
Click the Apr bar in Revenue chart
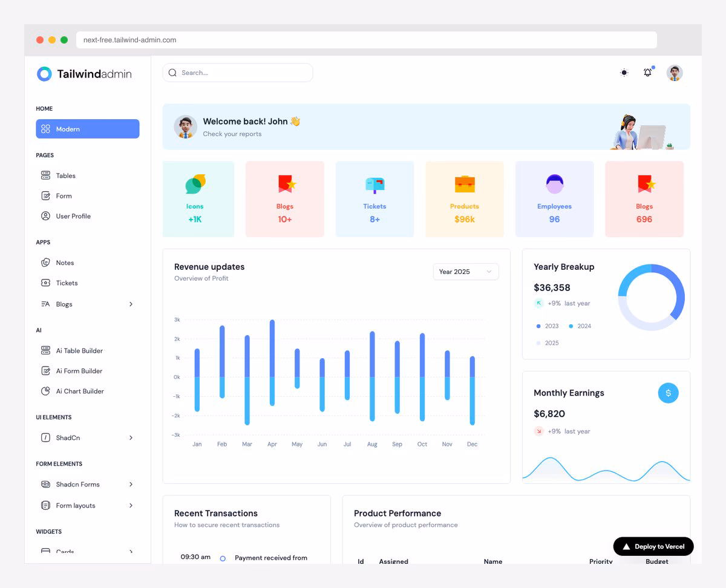click(x=272, y=362)
